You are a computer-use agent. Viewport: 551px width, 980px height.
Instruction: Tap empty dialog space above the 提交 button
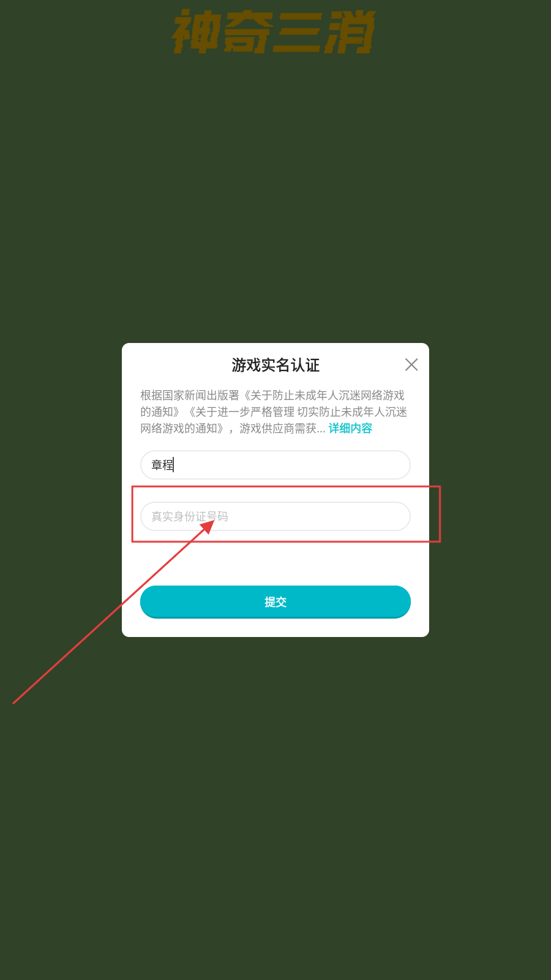tap(275, 559)
